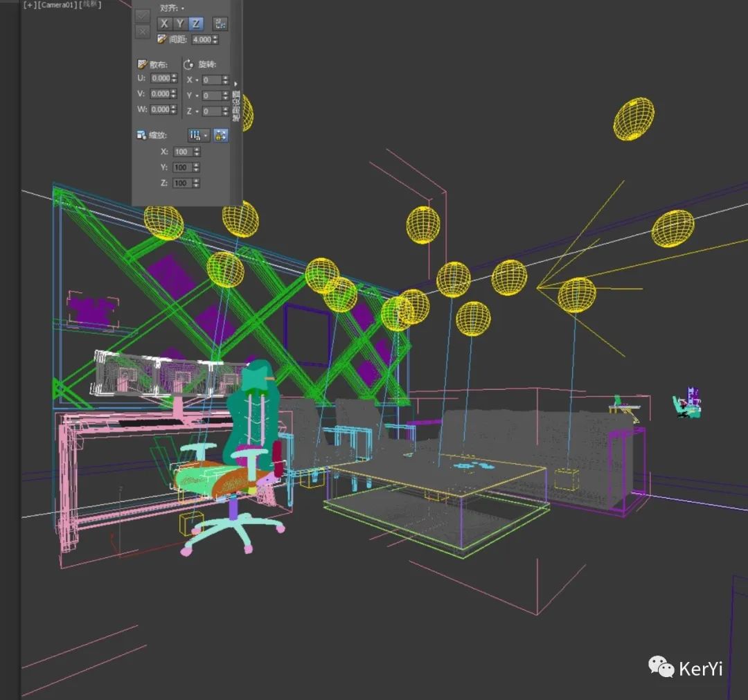This screenshot has height=700, width=748.
Task: Open the [+] viewport general menu
Action: [30, 5]
